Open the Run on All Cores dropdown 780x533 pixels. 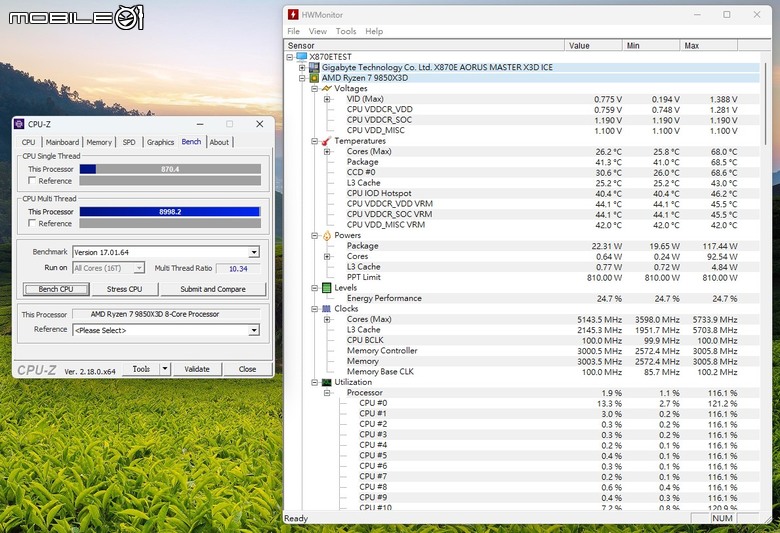[139, 268]
